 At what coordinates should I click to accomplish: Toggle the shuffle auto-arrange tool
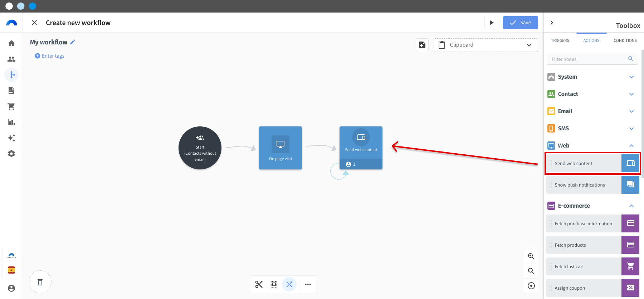(289, 284)
